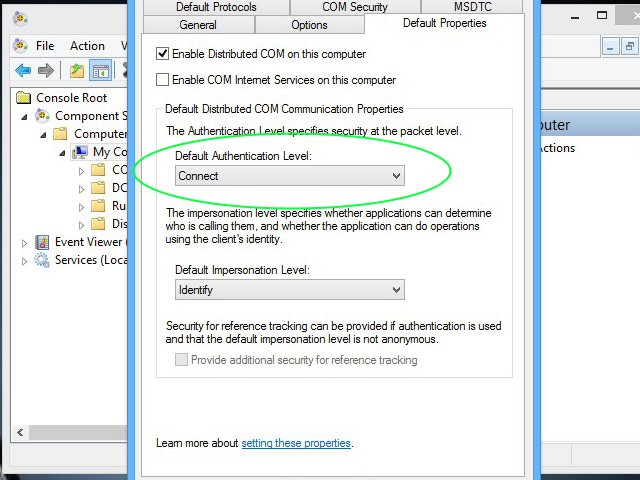This screenshot has width=640, height=480.
Task: Toggle the Show/Hide Console Tree icon
Action: pyautogui.click(x=100, y=70)
